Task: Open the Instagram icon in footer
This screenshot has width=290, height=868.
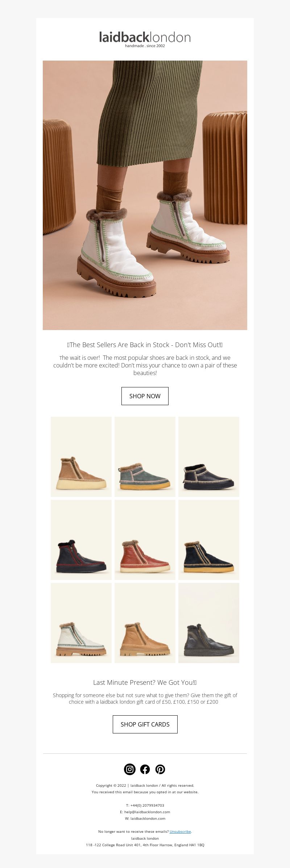Action: [130, 769]
